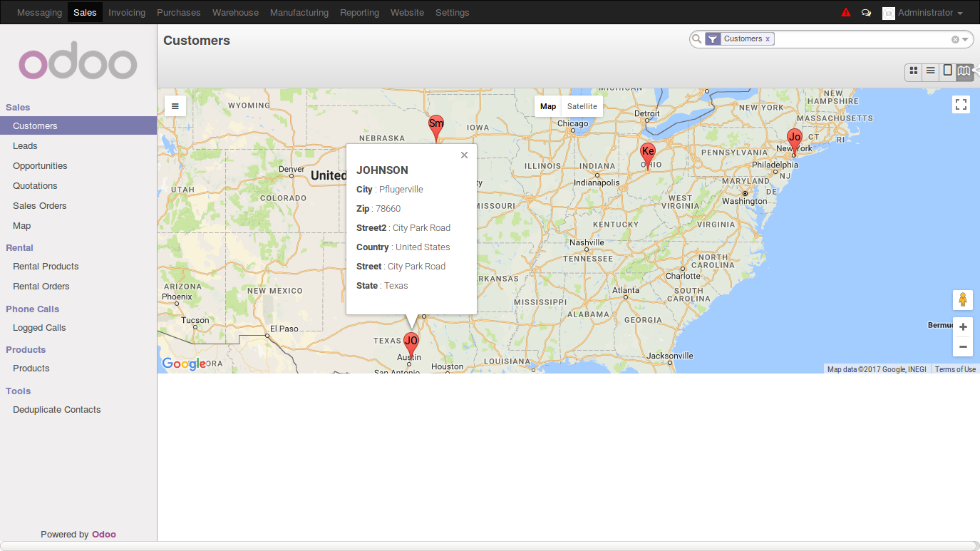Open the map Terms of Use link
This screenshot has width=980, height=551.
tap(955, 369)
